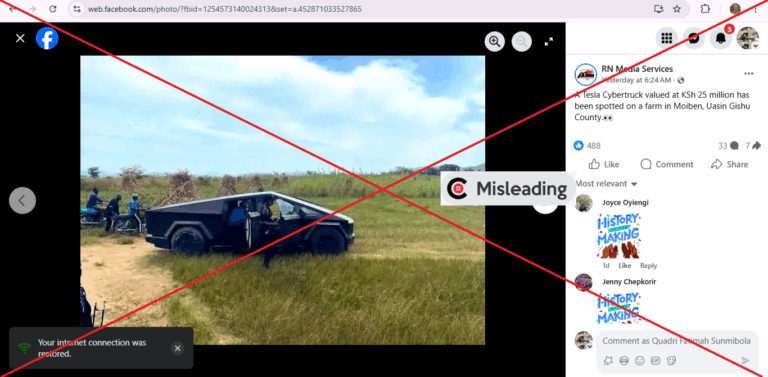Open Facebook account profile menu
768x377 pixels.
point(747,38)
